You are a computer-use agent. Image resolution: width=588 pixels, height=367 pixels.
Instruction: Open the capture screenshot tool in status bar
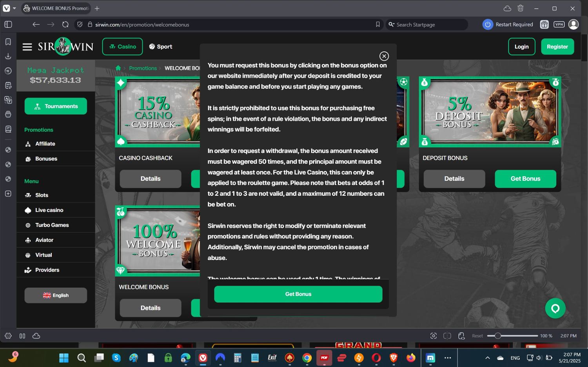tap(433, 336)
